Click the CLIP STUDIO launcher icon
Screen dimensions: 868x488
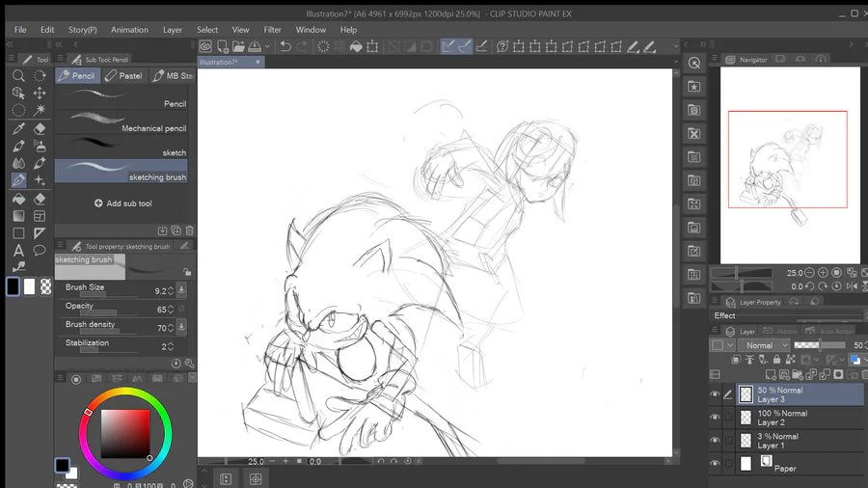point(206,47)
